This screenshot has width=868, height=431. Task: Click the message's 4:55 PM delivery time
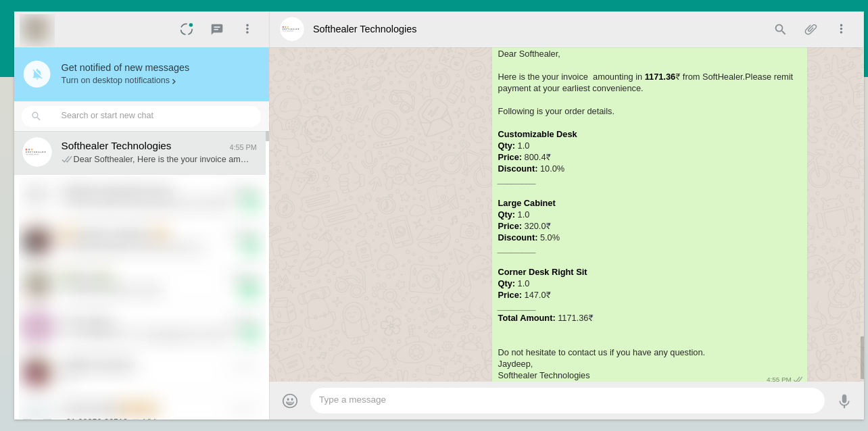tap(779, 380)
